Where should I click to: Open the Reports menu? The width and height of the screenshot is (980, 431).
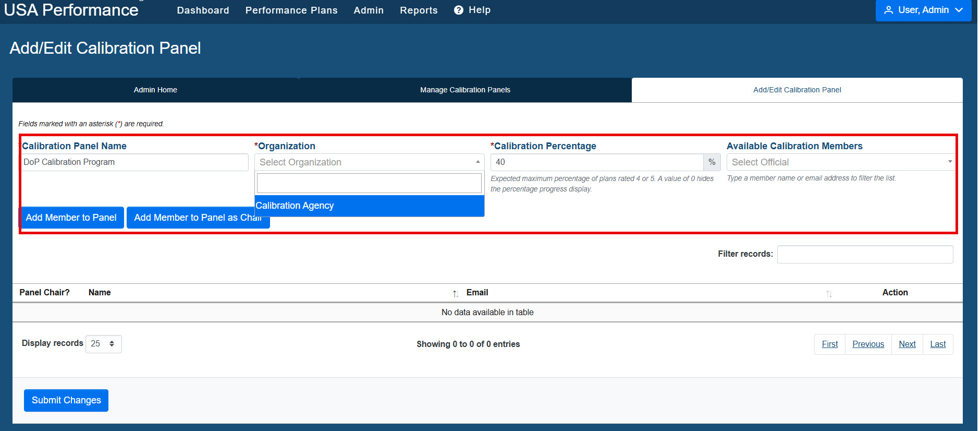[419, 10]
